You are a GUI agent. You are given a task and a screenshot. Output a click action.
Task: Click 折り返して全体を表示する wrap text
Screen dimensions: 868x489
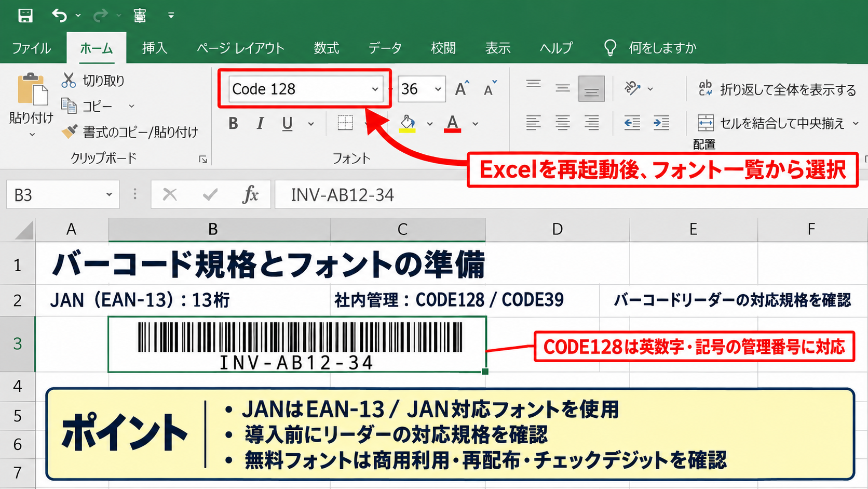777,89
